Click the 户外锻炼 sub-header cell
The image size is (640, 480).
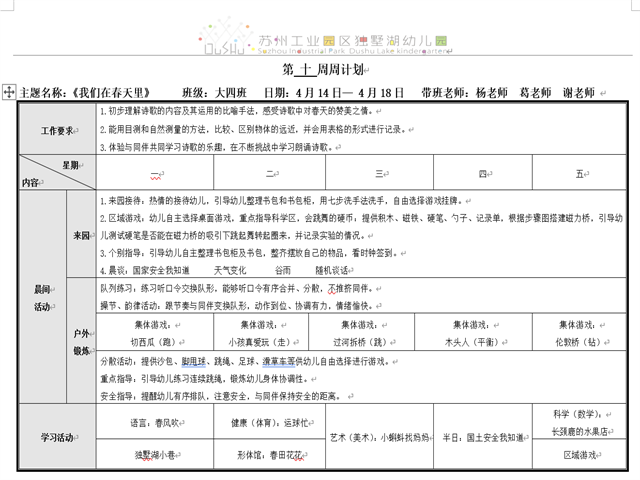click(81, 342)
